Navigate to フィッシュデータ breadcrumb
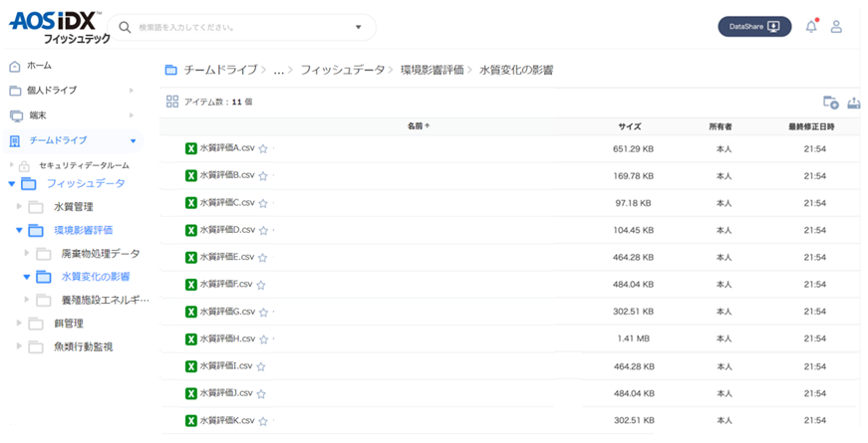 point(342,70)
